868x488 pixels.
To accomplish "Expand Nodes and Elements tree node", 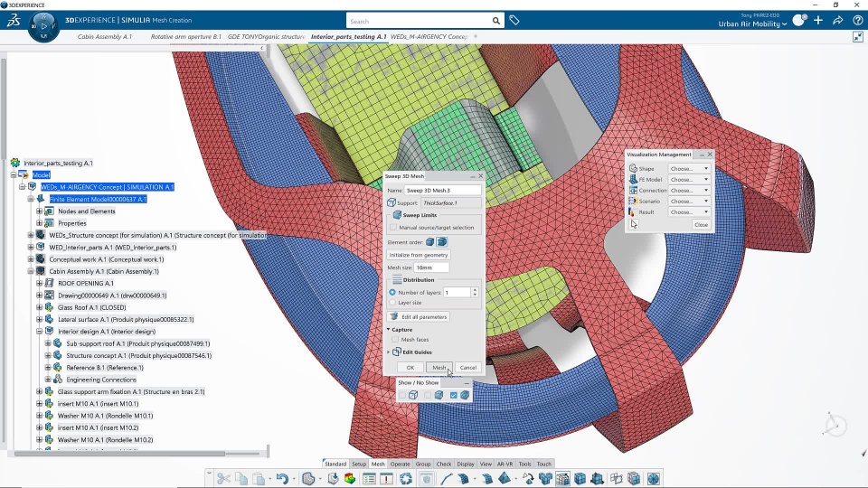I will pos(39,211).
